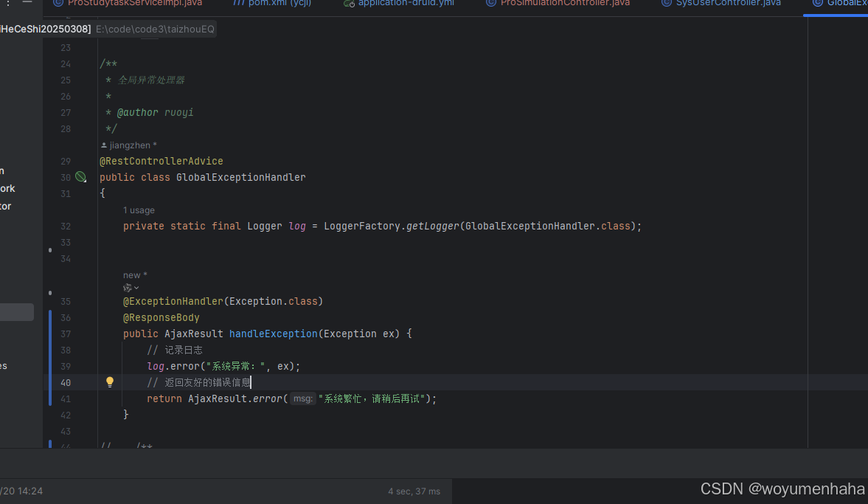Click the class icon on ProStudytaskServiceImpl.java tab
The height and width of the screenshot is (504, 868).
(58, 4)
